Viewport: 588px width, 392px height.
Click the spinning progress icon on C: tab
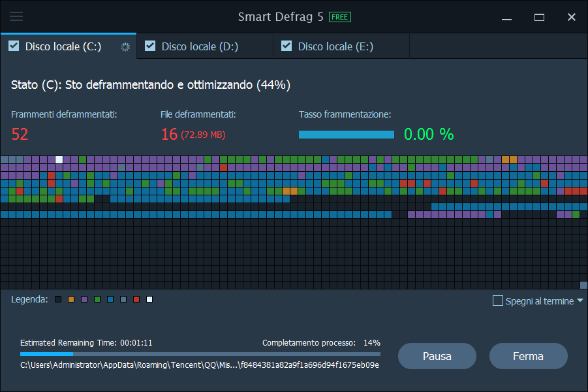pyautogui.click(x=126, y=46)
